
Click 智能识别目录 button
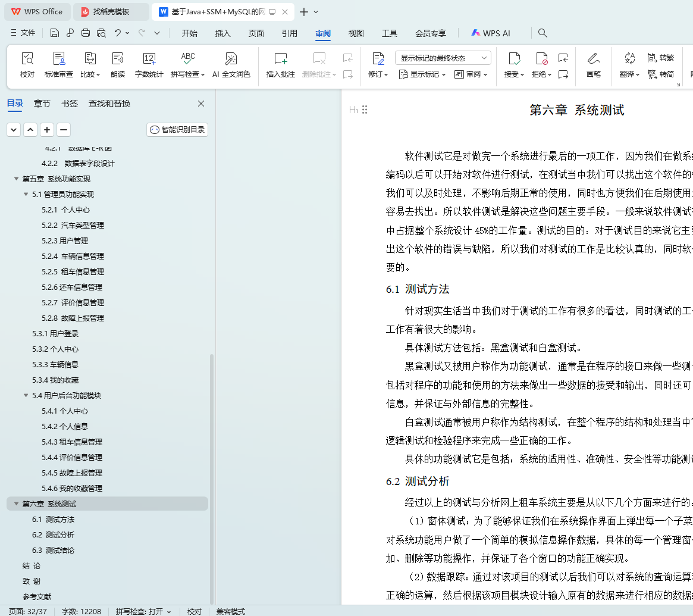pyautogui.click(x=177, y=130)
